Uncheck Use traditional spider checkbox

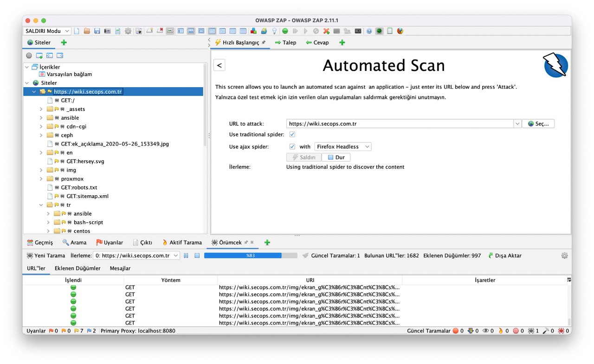tap(292, 134)
